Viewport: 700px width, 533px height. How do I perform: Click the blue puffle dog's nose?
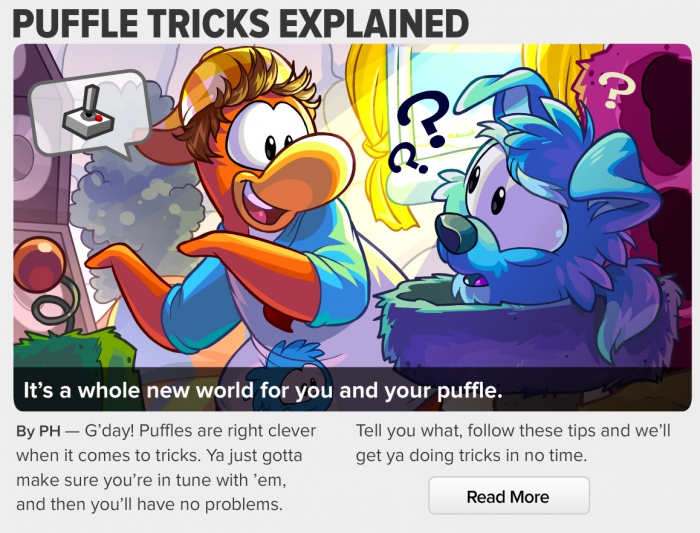pos(454,233)
